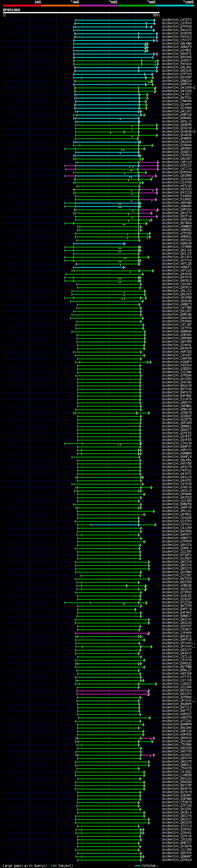Select hit label UniRef100_Q43349-2
197x868 pixels.
click(x=179, y=88)
